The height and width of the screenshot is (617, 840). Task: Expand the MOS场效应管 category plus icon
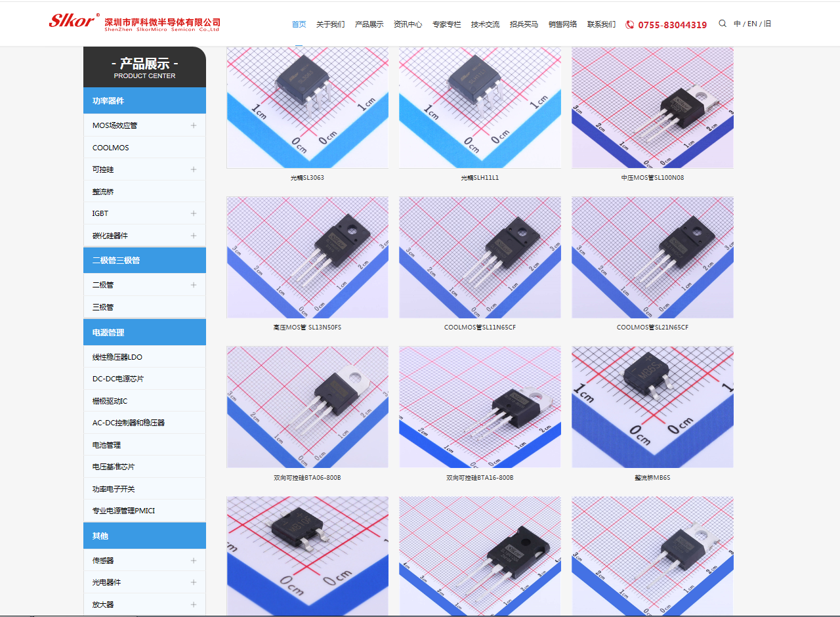(194, 125)
